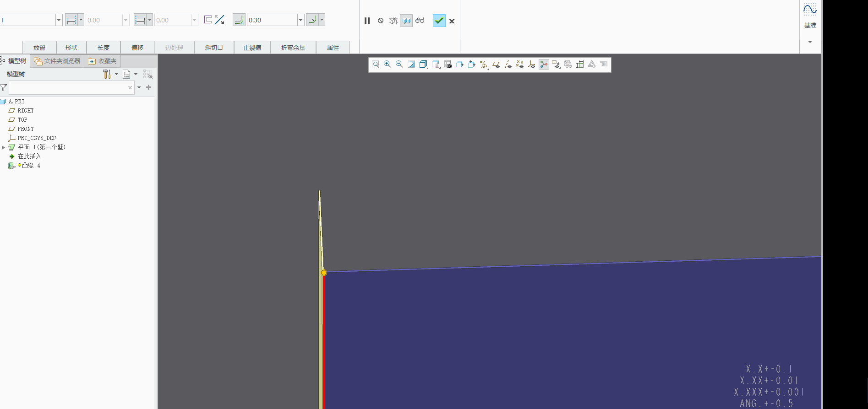Screen dimensions: 868x409
Task: Click the grayed binoculars view icon
Action: pos(568,65)
